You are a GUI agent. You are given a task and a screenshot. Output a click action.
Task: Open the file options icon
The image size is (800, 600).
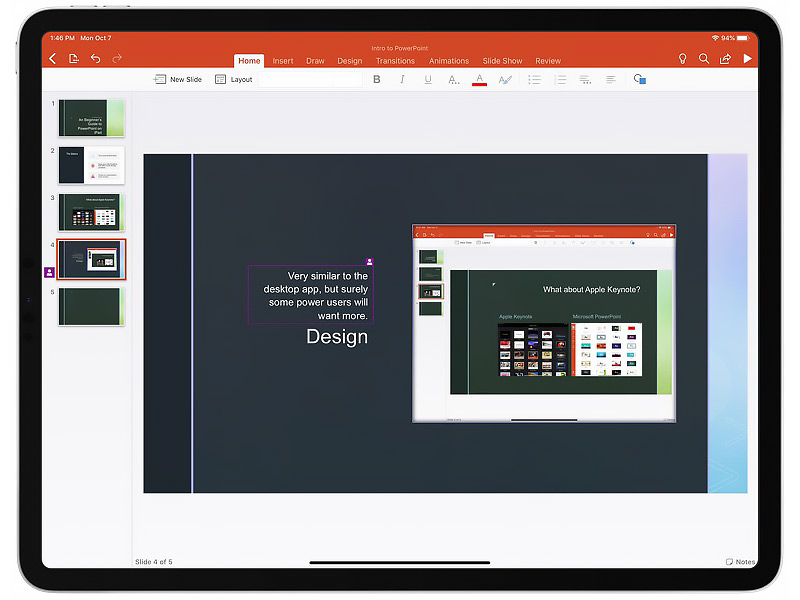[73, 59]
